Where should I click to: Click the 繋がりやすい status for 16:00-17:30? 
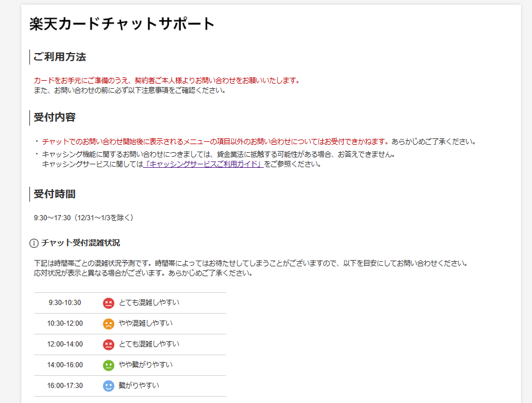click(139, 385)
